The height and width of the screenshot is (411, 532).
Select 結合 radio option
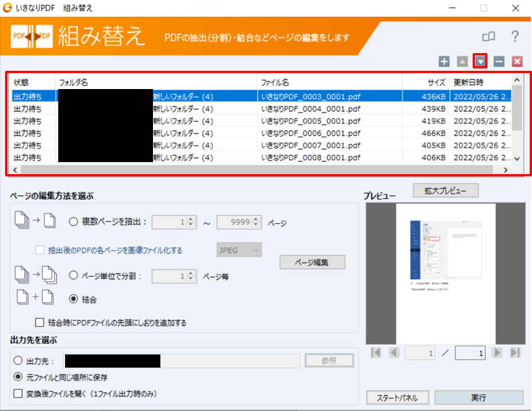coord(73,299)
